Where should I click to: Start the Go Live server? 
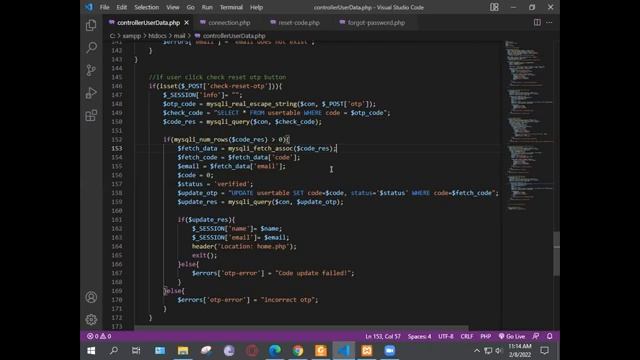512,336
